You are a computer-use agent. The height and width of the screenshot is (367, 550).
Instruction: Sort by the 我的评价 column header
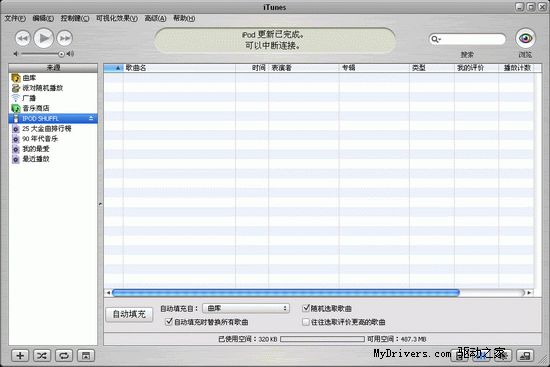pos(476,68)
